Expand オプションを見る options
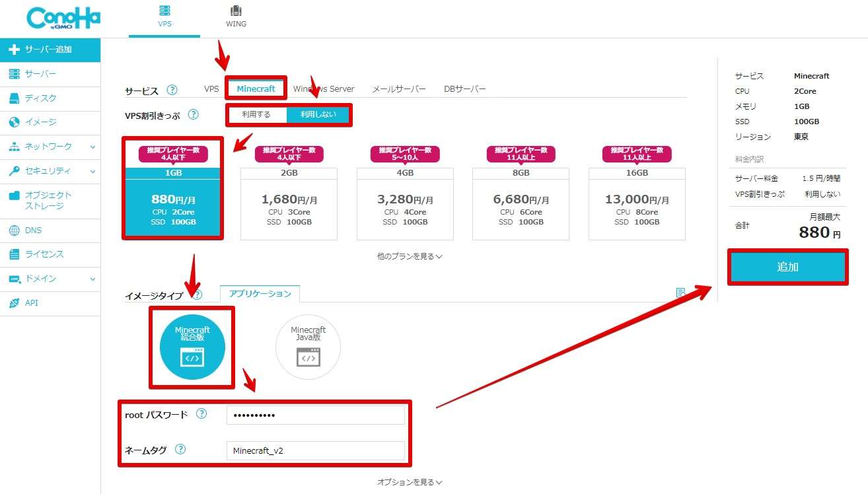The width and height of the screenshot is (868, 494). [410, 483]
